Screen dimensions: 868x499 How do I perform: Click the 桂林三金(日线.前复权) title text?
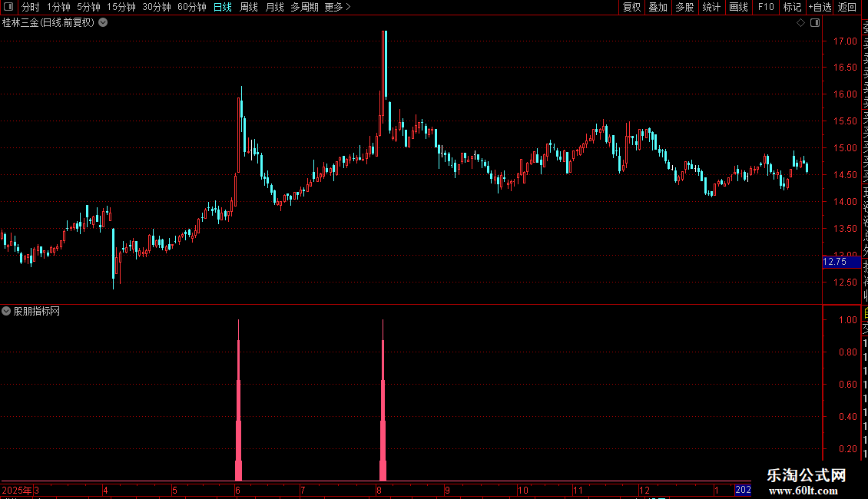(x=48, y=23)
